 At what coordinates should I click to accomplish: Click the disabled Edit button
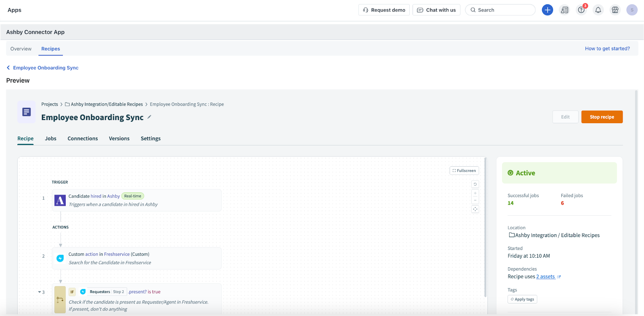(x=566, y=117)
